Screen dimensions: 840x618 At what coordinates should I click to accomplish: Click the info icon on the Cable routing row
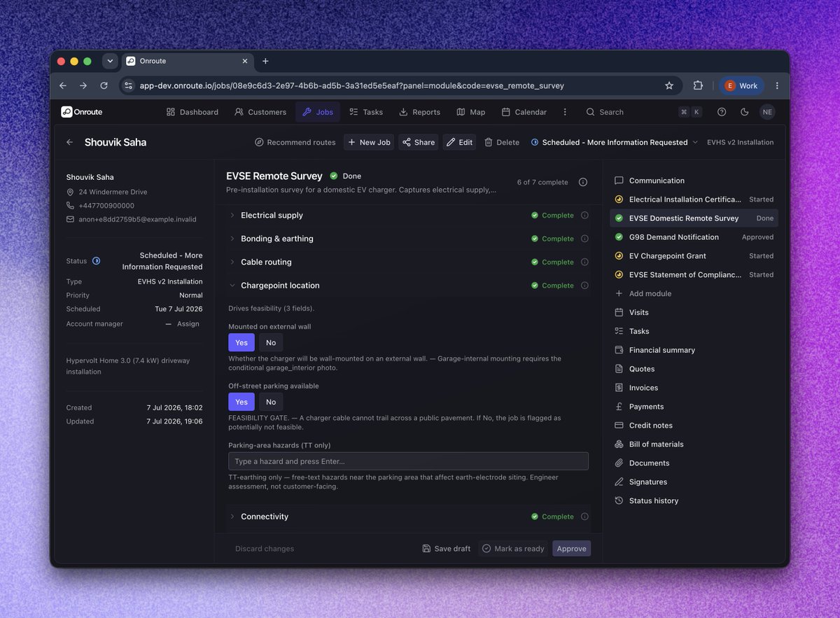coord(584,262)
